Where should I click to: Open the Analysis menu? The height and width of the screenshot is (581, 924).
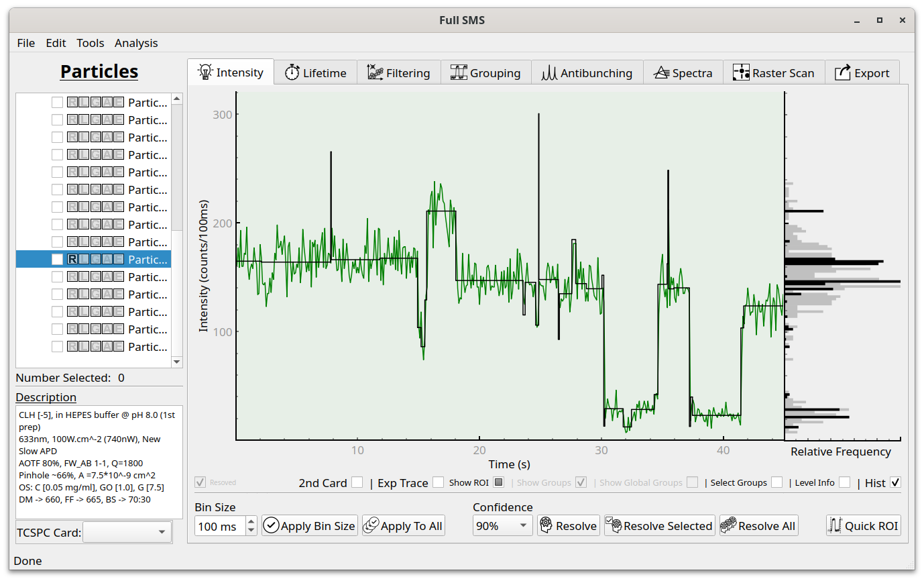[x=136, y=43]
